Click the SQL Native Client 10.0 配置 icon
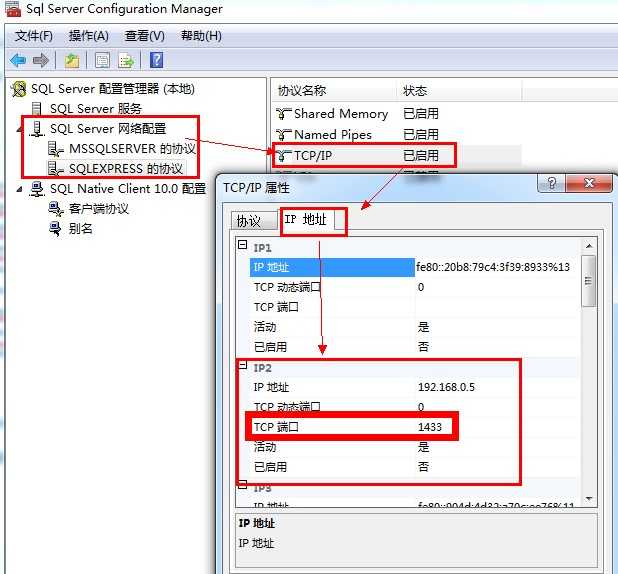Image resolution: width=618 pixels, height=574 pixels. (37, 189)
